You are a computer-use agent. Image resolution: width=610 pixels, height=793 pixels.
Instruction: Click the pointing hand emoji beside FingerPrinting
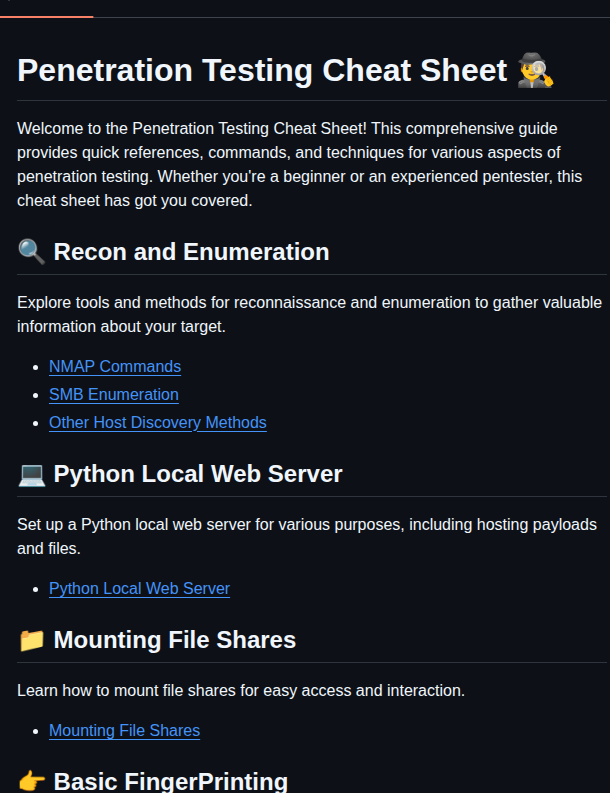(x=31, y=781)
